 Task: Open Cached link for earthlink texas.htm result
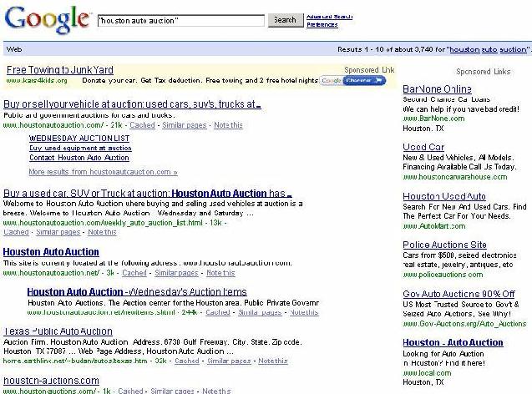[187, 361]
